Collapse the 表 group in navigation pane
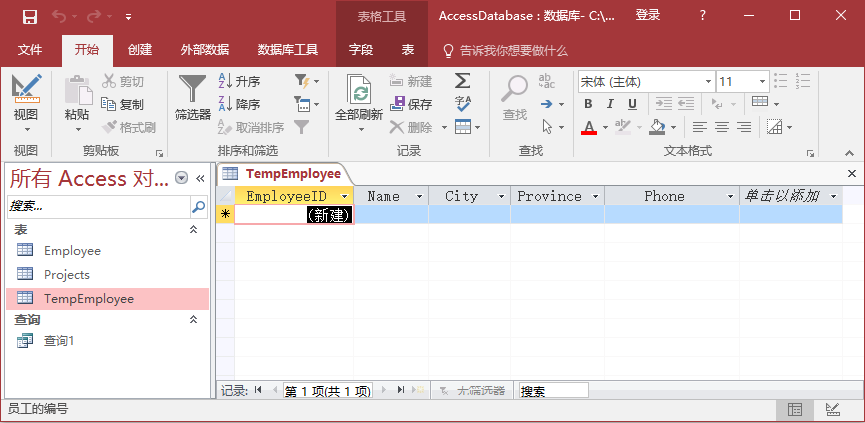Viewport: 865px width, 423px height. click(194, 230)
